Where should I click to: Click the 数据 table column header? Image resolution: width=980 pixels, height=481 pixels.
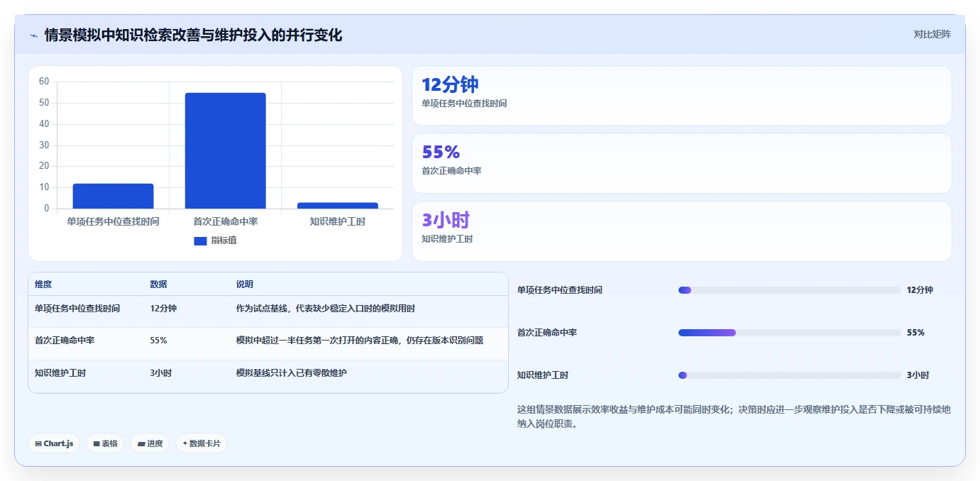[159, 284]
